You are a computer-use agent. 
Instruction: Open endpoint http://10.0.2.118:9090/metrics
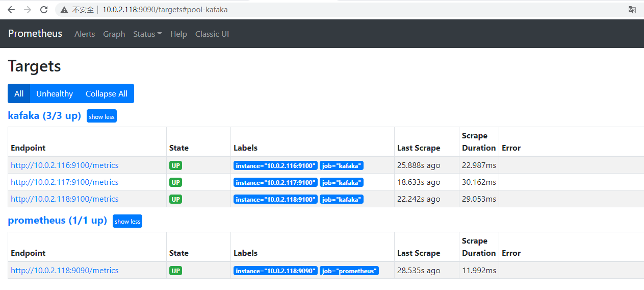pyautogui.click(x=65, y=270)
